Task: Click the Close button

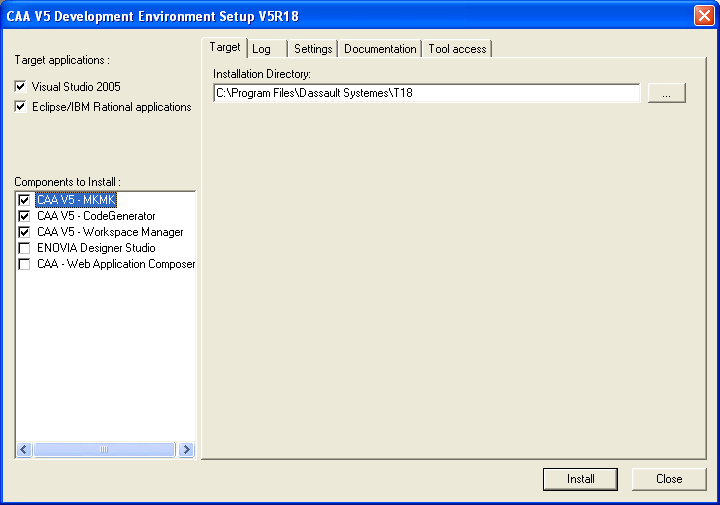Action: coord(669,479)
